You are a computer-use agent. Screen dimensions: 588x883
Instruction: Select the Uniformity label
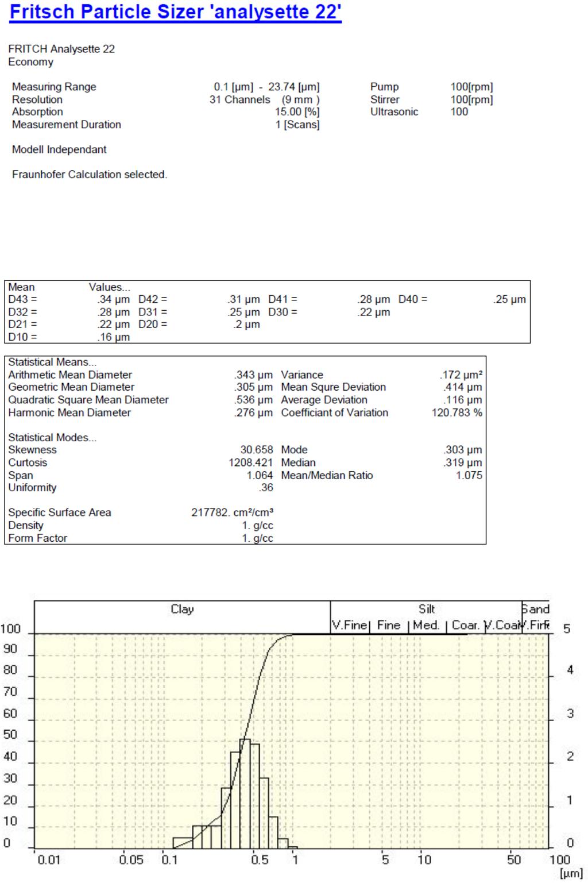[x=32, y=488]
